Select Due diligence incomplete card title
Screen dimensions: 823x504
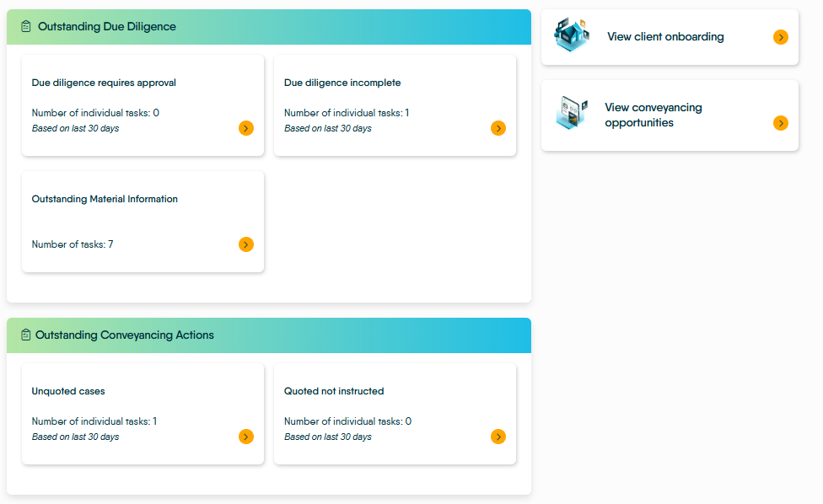[342, 83]
